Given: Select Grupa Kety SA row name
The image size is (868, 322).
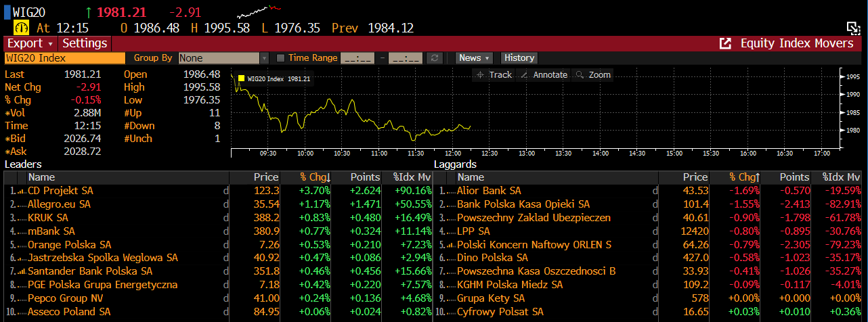Looking at the screenshot, I should (x=491, y=298).
